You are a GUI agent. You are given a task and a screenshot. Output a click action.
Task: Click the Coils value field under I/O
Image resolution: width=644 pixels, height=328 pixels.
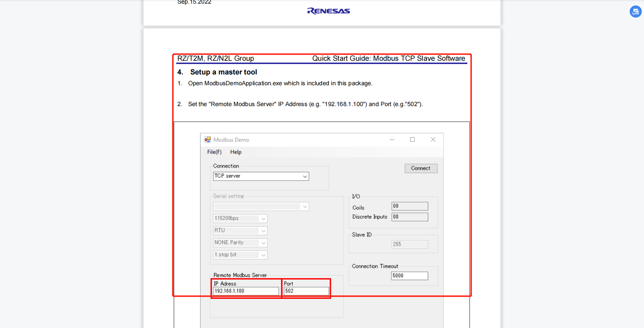[409, 206]
